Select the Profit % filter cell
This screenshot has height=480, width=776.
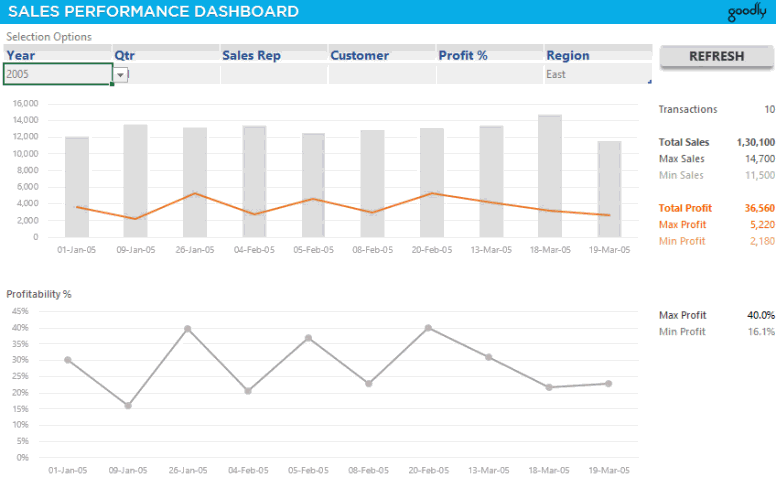coord(490,74)
